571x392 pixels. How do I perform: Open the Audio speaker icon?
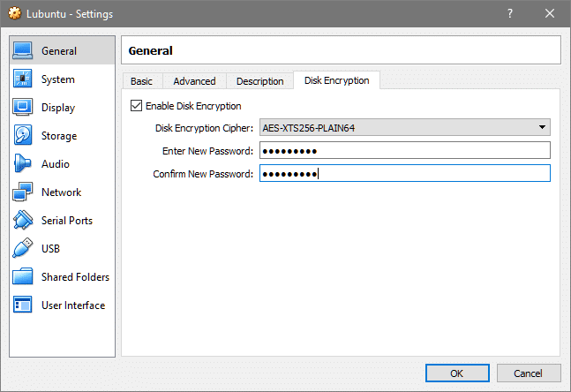(24, 164)
